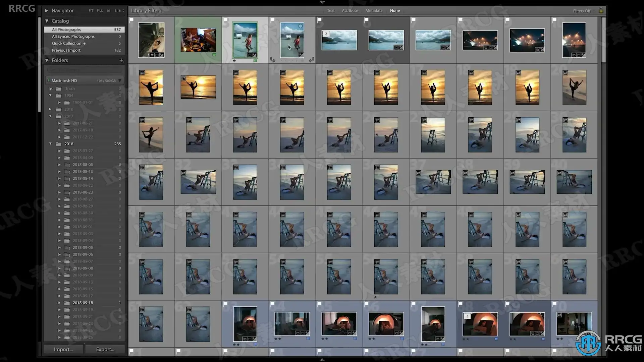644x362 pixels.
Task: Toggle the flag on the vertical night lights photo
Action: [x=554, y=20]
